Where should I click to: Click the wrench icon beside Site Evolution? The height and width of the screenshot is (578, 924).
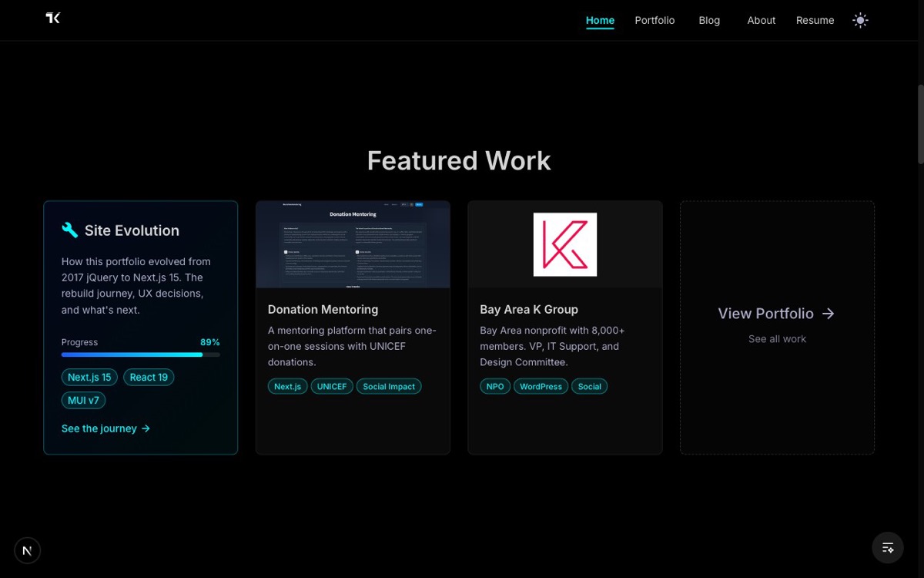coord(70,230)
